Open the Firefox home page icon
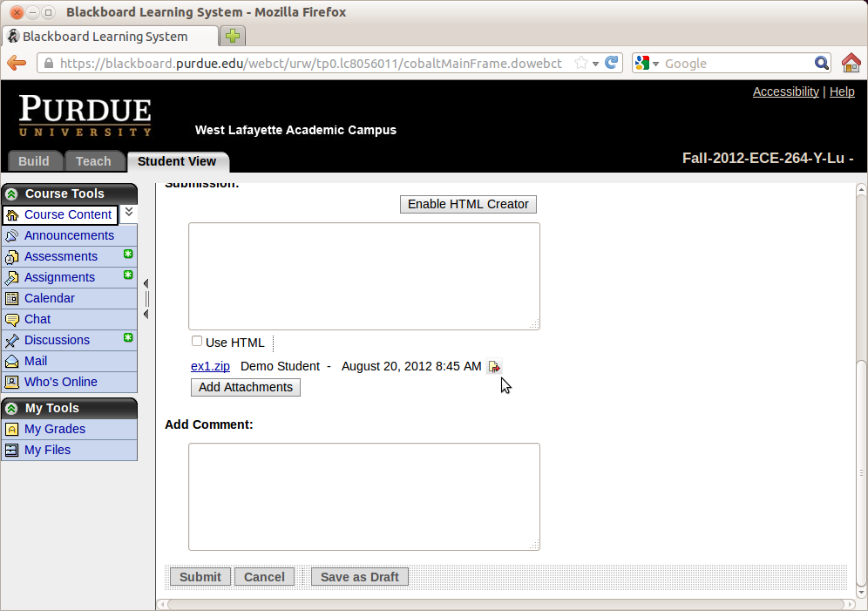Image resolution: width=868 pixels, height=611 pixels. click(x=851, y=63)
